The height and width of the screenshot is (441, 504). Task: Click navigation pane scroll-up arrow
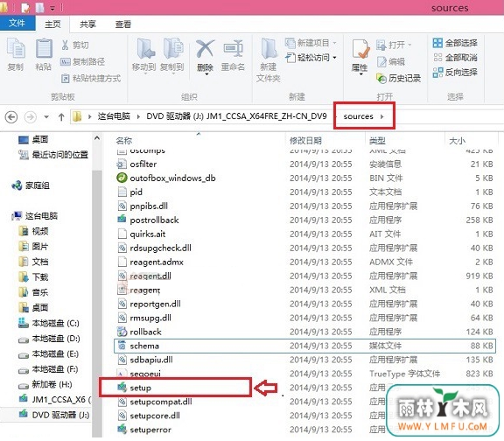pyautogui.click(x=97, y=138)
